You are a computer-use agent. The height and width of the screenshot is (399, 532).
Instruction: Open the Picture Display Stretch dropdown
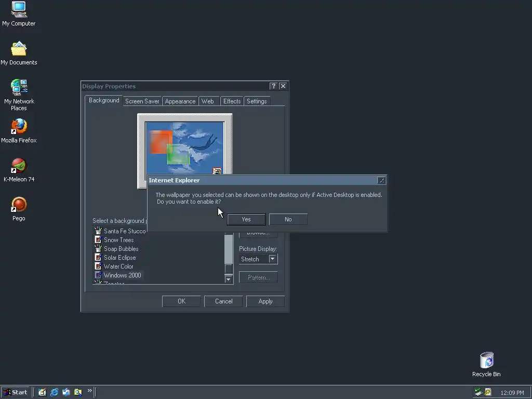coord(272,259)
